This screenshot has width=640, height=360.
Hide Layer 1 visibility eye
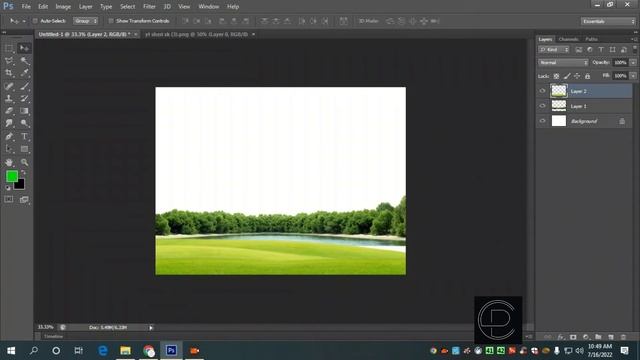pyautogui.click(x=542, y=106)
